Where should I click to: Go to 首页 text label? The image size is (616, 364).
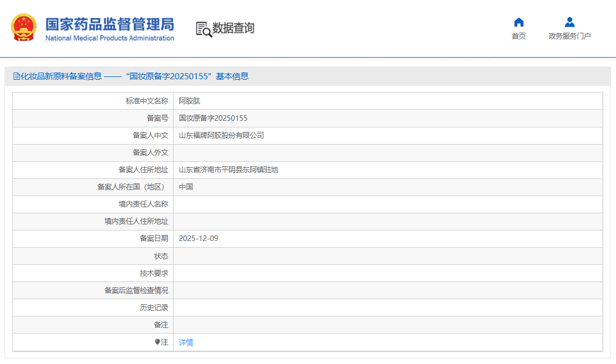click(518, 36)
